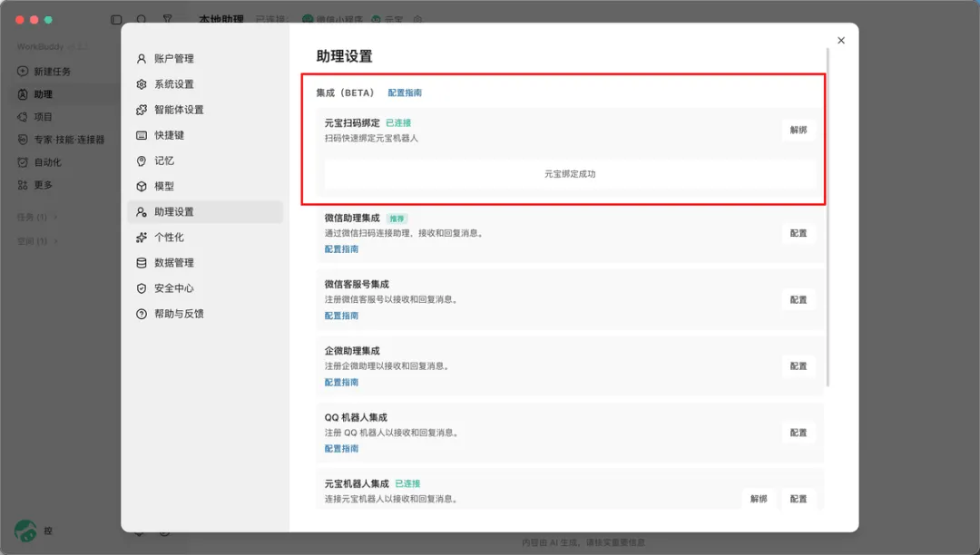
Task: Click 更多 in WorkBuddy main sidebar
Action: [x=35, y=185]
